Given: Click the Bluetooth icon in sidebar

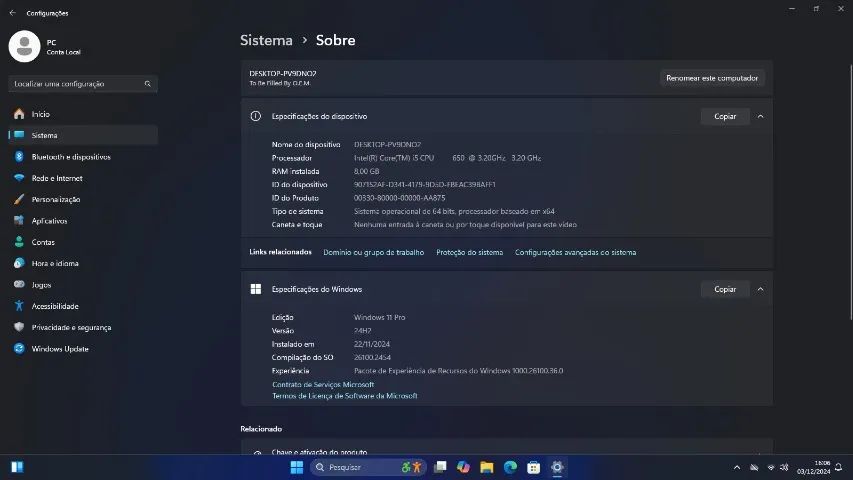Looking at the screenshot, I should 19,157.
